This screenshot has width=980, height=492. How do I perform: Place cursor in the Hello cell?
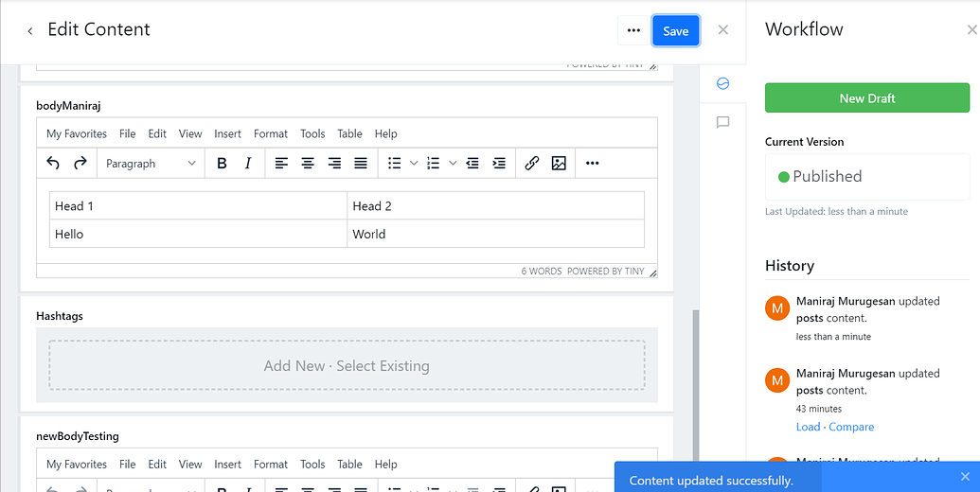point(198,234)
